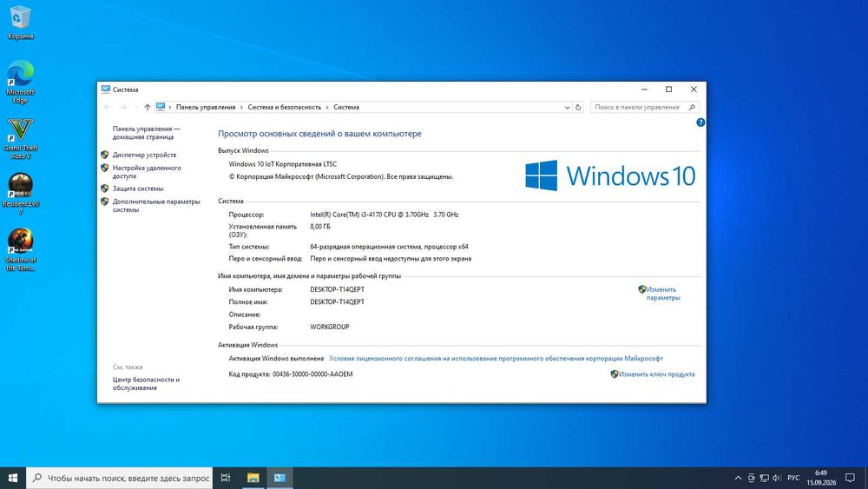Open Панель управления — домашняя страница link
Screen dimensions: 868x489
146,133
